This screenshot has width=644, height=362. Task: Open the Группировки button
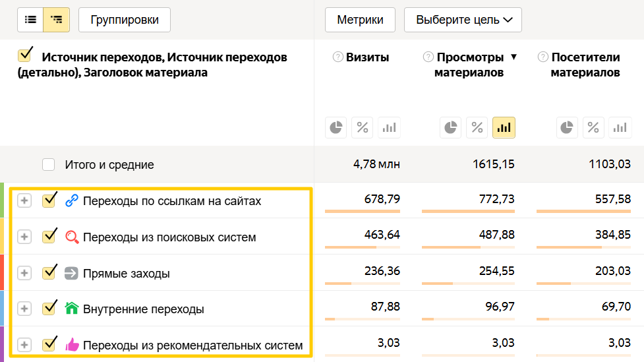click(124, 20)
